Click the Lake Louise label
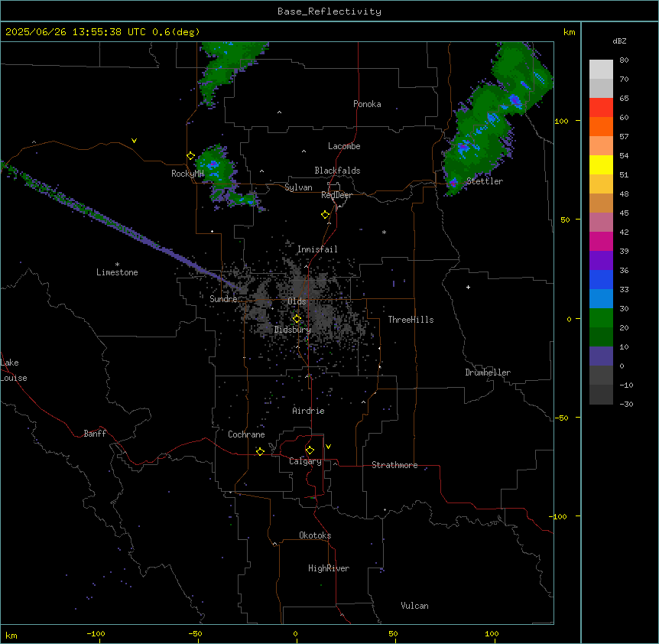659x644 pixels. pos(14,370)
